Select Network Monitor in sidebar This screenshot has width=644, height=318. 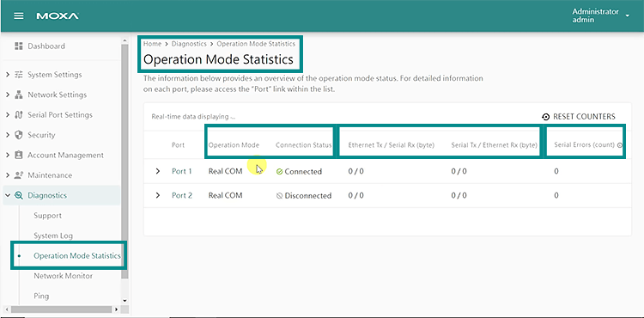click(64, 276)
